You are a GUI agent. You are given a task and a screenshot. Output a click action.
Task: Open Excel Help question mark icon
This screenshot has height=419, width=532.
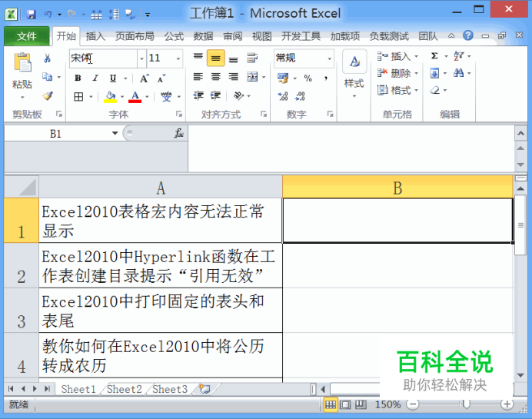coord(468,35)
